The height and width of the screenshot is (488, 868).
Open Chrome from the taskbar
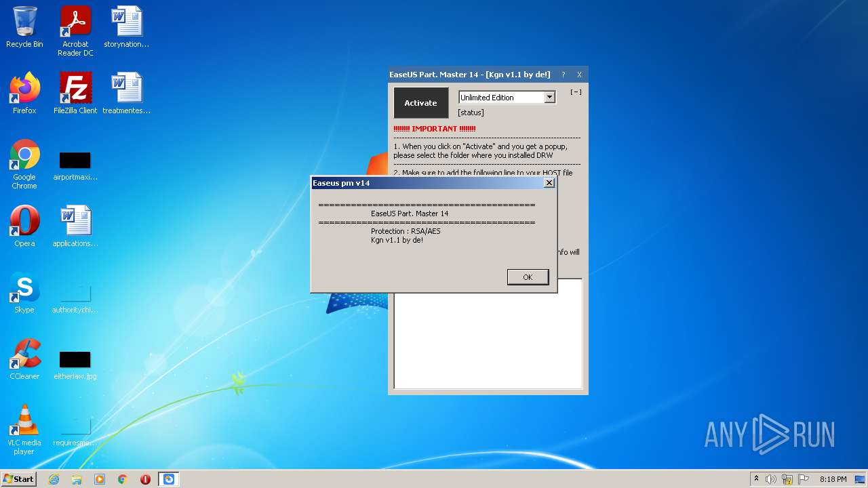coord(123,479)
